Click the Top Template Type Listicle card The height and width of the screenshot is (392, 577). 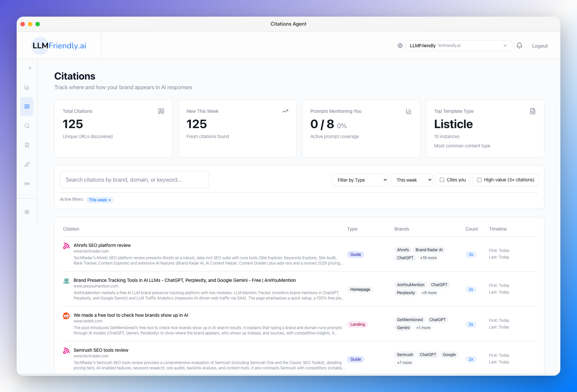(x=485, y=128)
